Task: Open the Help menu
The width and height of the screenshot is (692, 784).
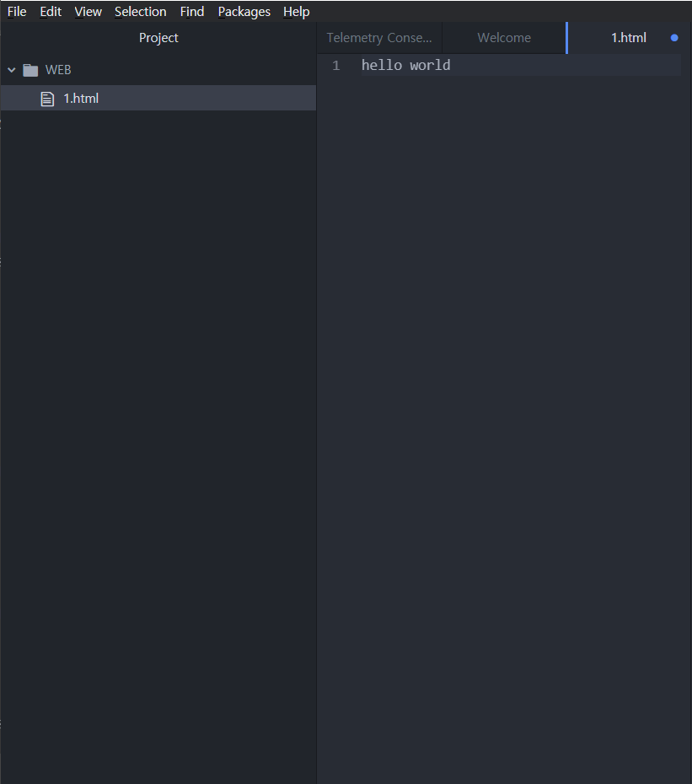Action: point(296,11)
